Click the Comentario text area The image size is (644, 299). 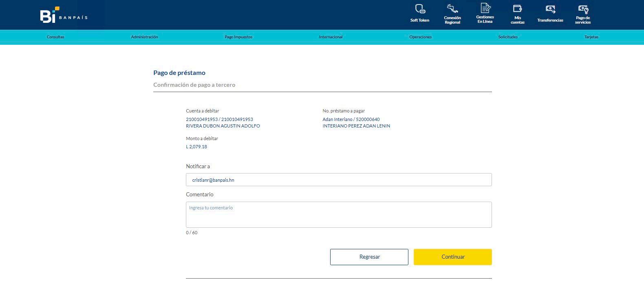pos(339,215)
